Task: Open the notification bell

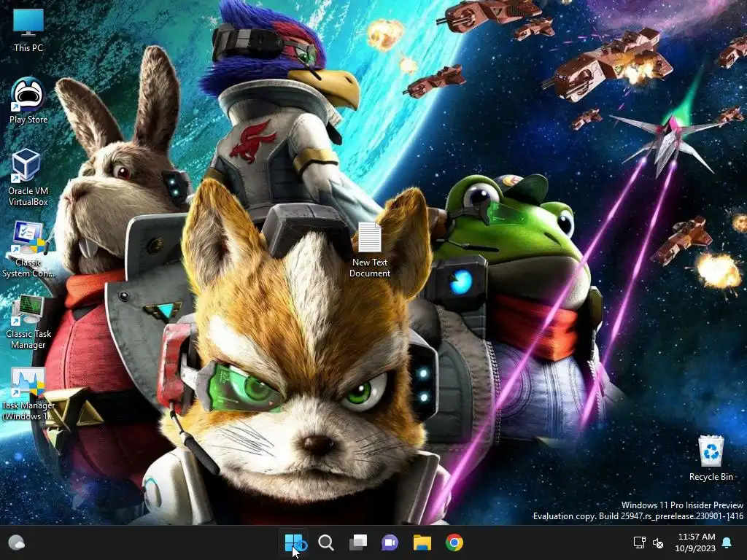Action: 727,542
